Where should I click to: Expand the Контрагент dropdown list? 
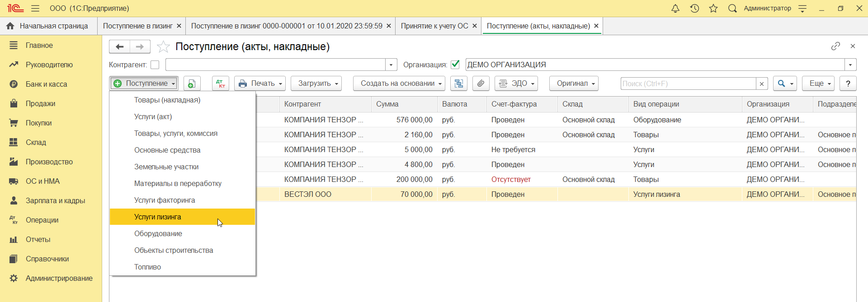click(x=392, y=65)
